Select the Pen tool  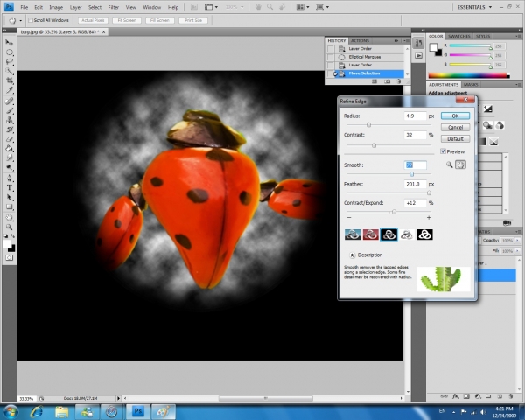coord(10,178)
